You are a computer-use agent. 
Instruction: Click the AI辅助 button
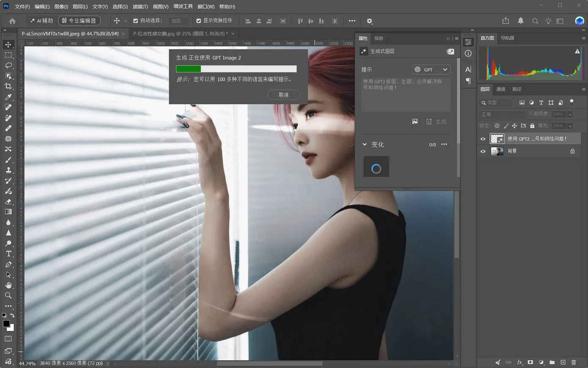[41, 21]
